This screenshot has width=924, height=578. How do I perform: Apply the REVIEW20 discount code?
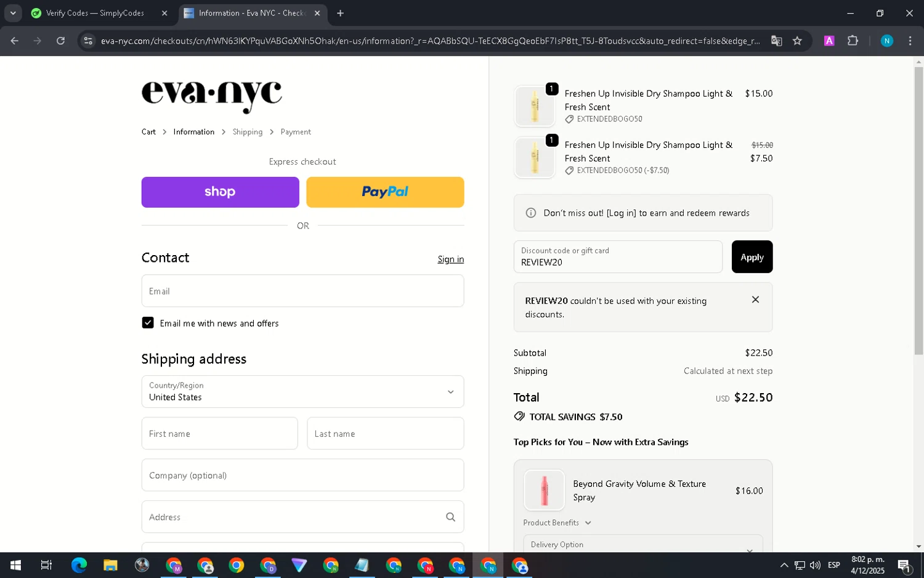tap(752, 257)
